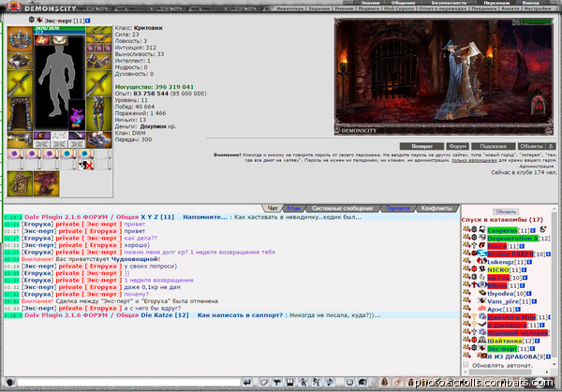The image size is (562, 392).
Task: Click the eraser clear-chat icon
Action: [x=263, y=383]
